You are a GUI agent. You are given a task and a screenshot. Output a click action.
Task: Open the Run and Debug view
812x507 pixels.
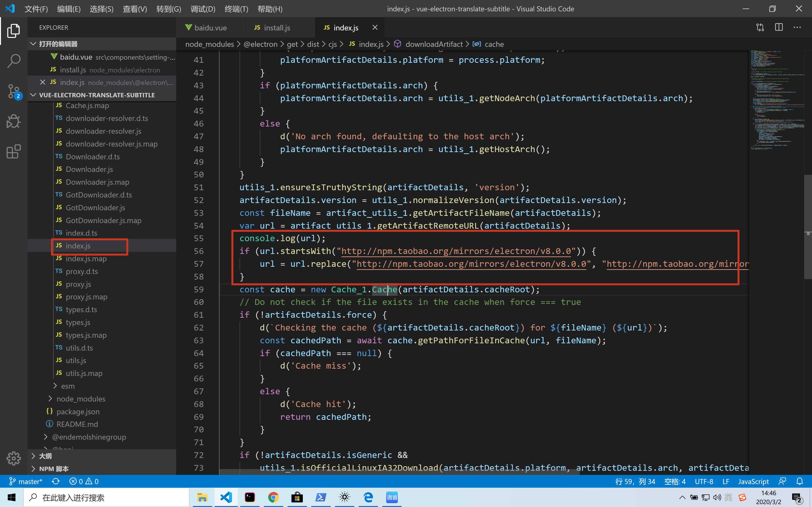coord(14,121)
